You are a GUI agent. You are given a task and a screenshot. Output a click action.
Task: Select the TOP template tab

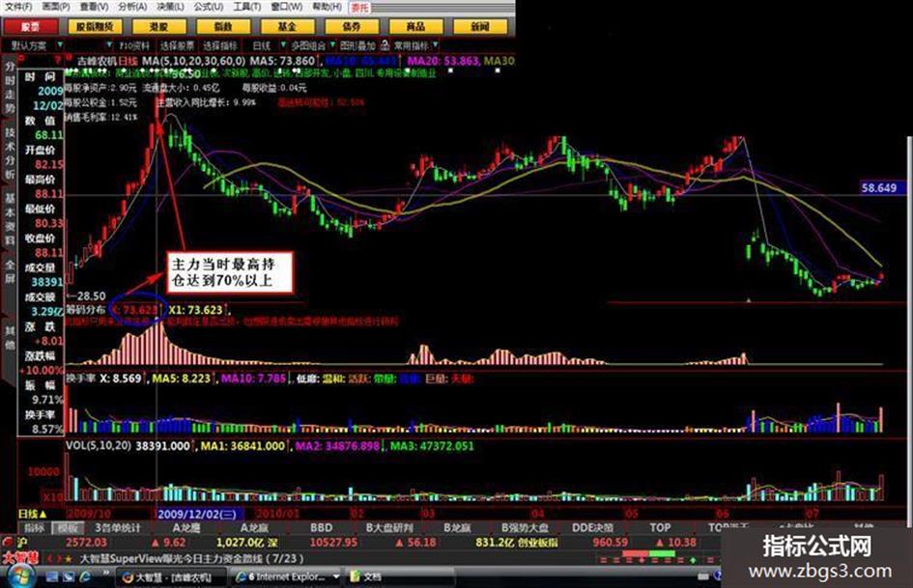(x=660, y=528)
